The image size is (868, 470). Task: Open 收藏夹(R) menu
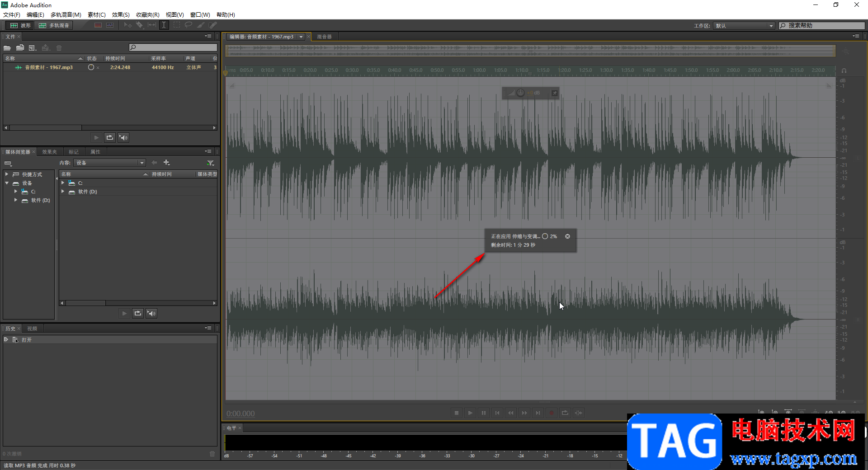coord(148,14)
